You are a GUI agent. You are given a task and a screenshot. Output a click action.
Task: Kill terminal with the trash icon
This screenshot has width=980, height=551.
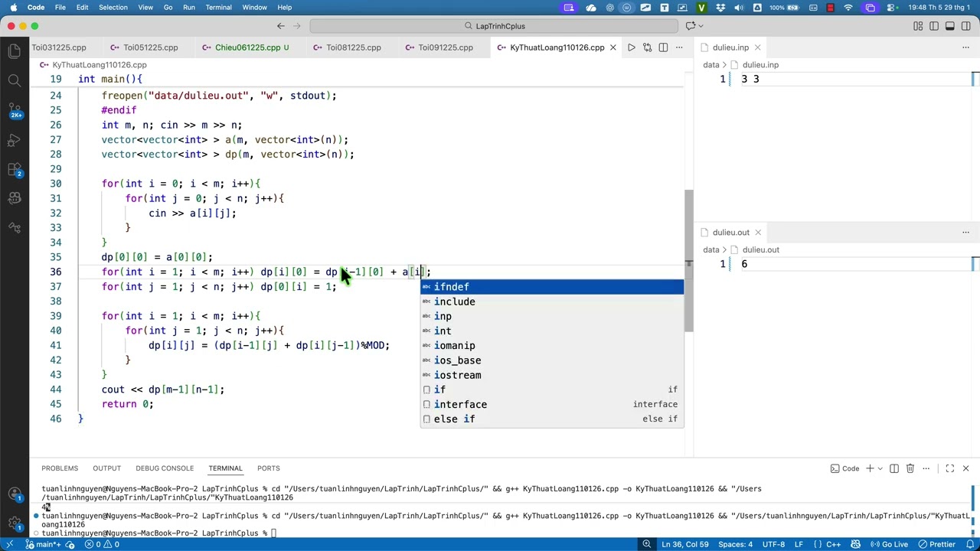[x=910, y=468]
